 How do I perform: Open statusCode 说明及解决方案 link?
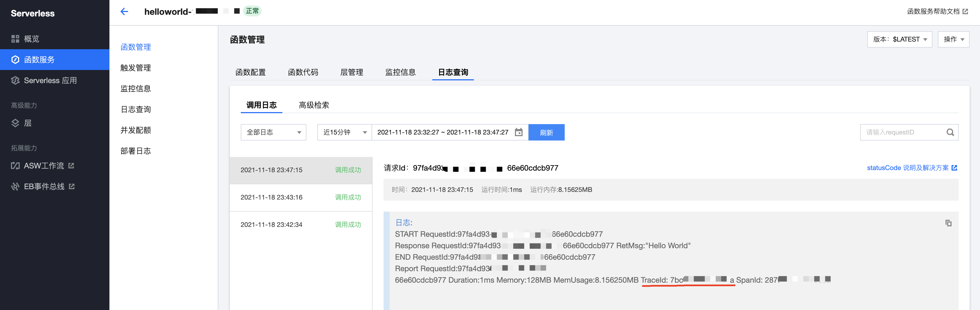(x=912, y=168)
